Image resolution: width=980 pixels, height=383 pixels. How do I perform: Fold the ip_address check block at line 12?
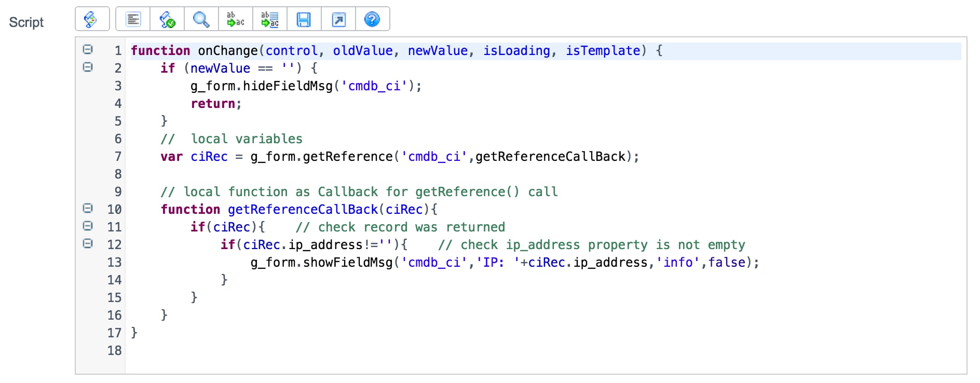[x=88, y=243]
